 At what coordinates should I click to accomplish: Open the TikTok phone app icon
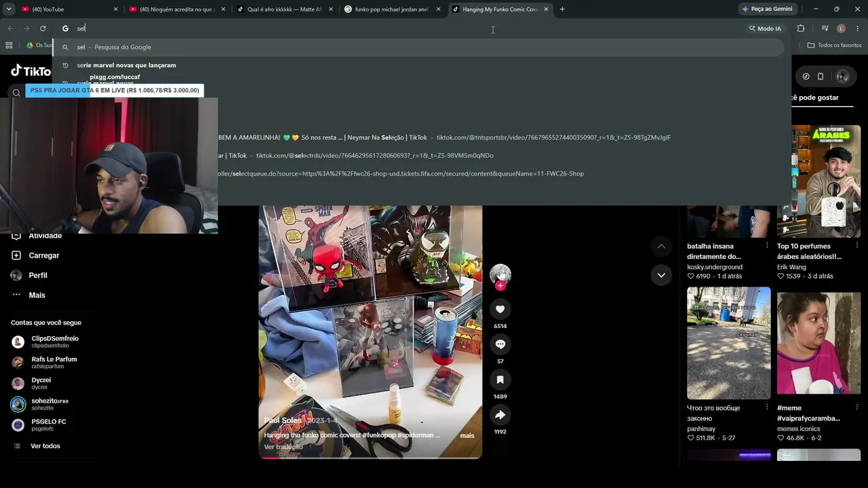(x=820, y=77)
